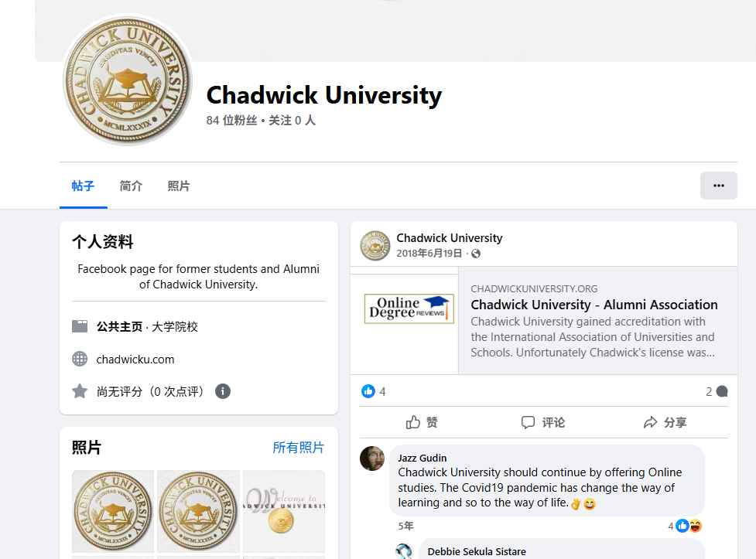The image size is (756, 559).
Task: Click the globe icon beside chadwicku.com
Action: coord(80,359)
